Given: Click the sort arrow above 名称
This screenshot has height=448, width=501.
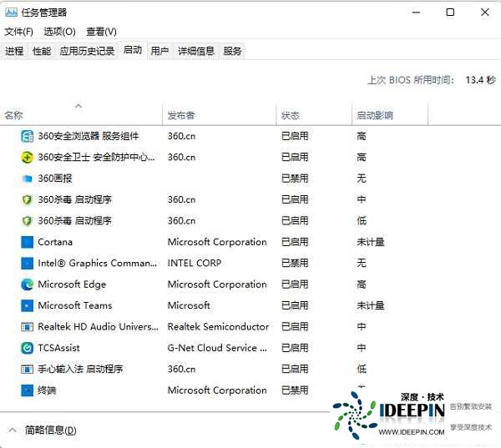Looking at the screenshot, I should point(78,106).
